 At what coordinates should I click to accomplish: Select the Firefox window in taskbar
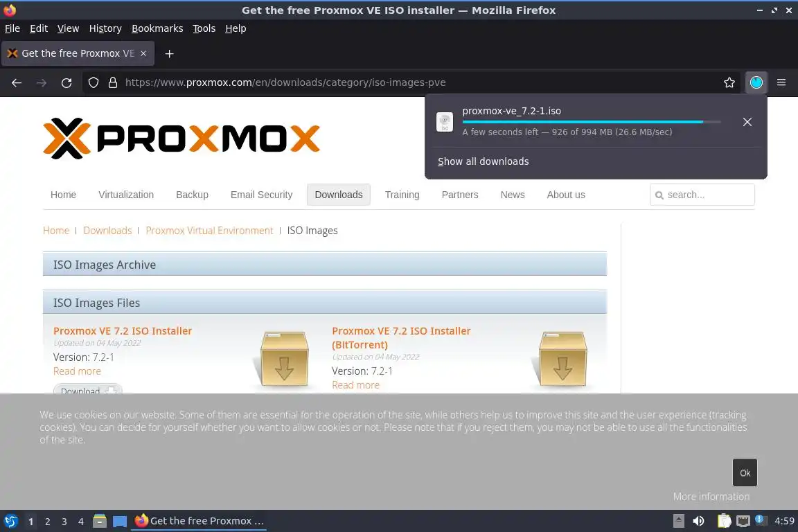tap(199, 521)
